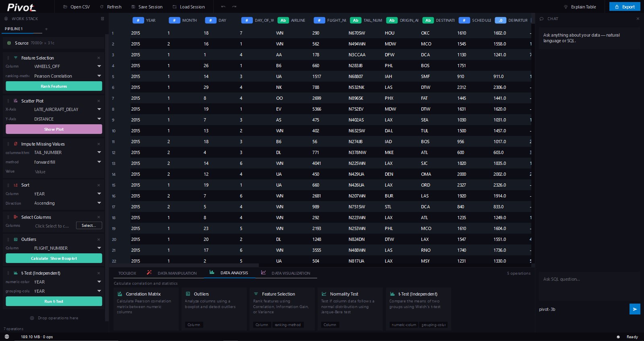Click the Normality Test tool card

[x=350, y=309]
